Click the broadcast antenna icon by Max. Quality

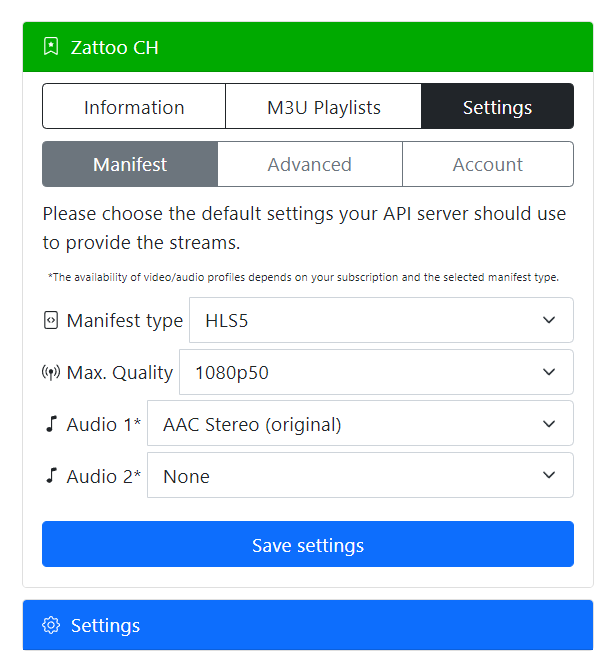coord(51,372)
